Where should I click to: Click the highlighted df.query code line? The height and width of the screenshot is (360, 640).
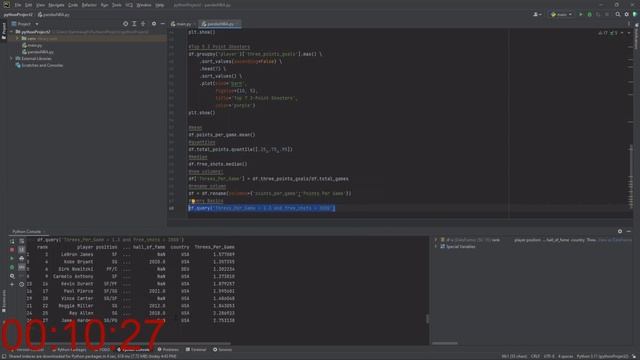click(261, 208)
